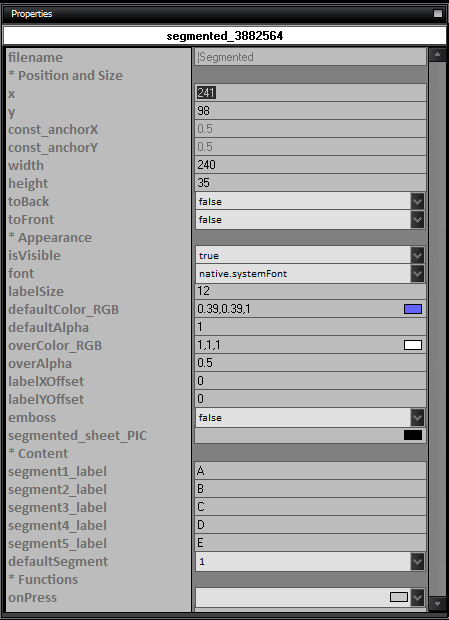
Task: Open the defaultSegment dropdown
Action: click(417, 561)
